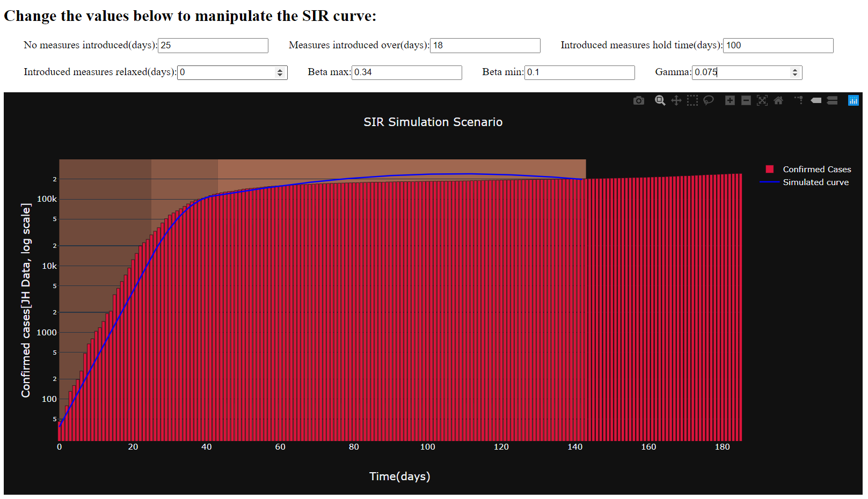Compare data on hover icon
The image size is (868, 499).
click(x=832, y=100)
